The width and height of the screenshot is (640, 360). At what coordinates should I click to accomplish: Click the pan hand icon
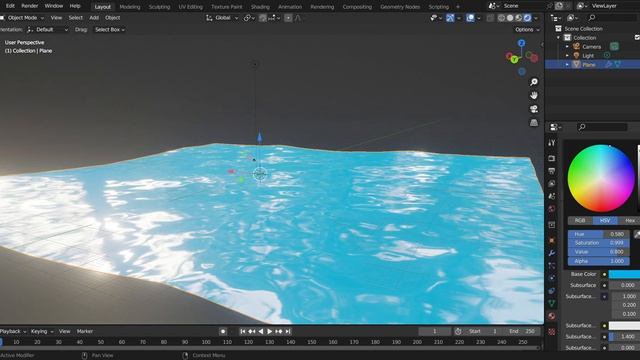pos(533,96)
